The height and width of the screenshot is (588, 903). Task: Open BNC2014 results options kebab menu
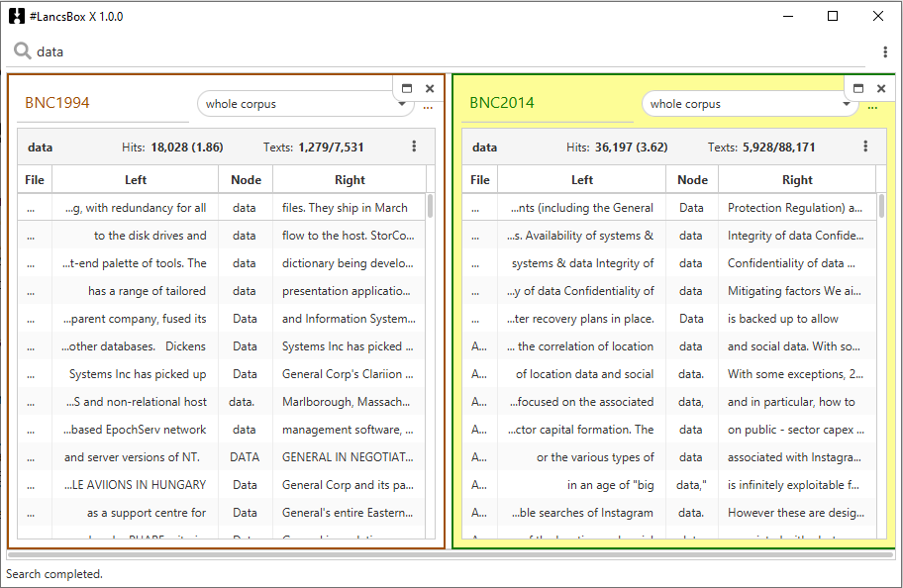pyautogui.click(x=865, y=147)
